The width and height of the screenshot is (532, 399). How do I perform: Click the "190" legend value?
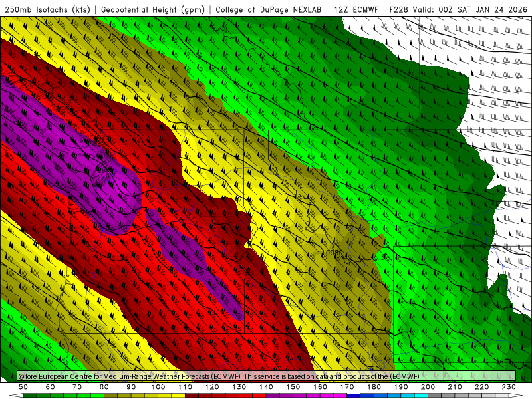tap(401, 387)
